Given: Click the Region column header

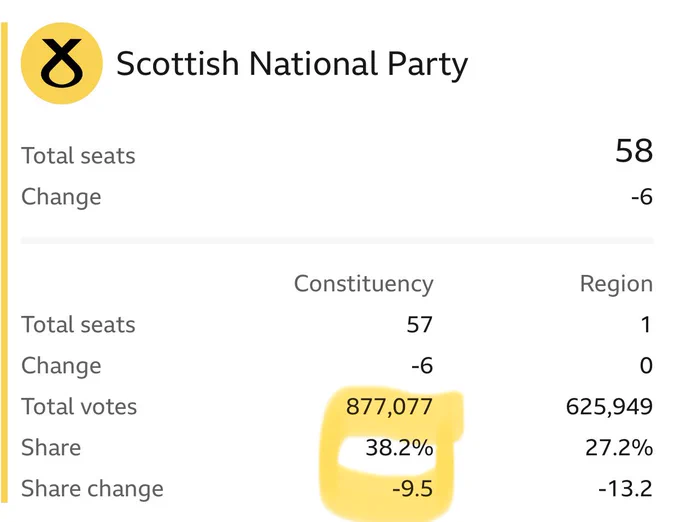Looking at the screenshot, I should pyautogui.click(x=616, y=284).
